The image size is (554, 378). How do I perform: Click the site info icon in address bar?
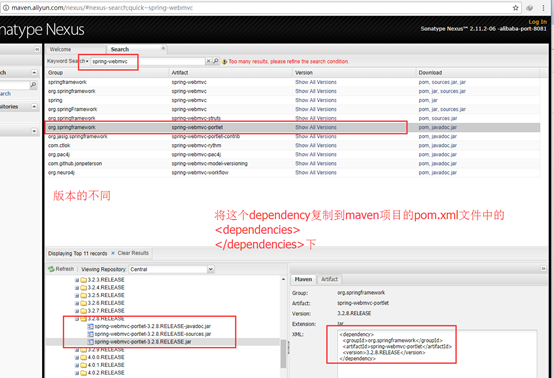tap(6, 8)
